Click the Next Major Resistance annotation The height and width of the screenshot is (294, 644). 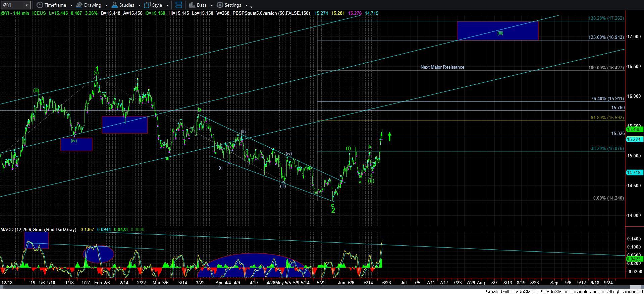click(x=442, y=67)
